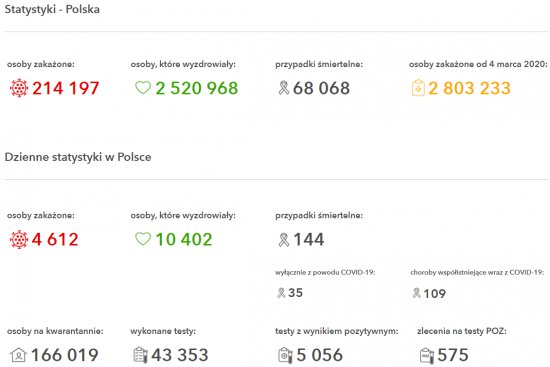
Task: Click the daily infected number 4 612
Action: coord(55,240)
